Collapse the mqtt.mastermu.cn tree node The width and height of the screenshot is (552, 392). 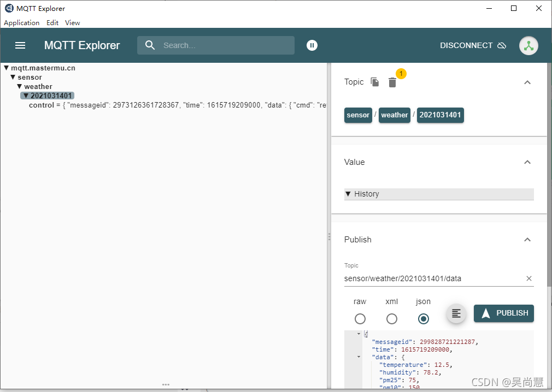pos(7,68)
